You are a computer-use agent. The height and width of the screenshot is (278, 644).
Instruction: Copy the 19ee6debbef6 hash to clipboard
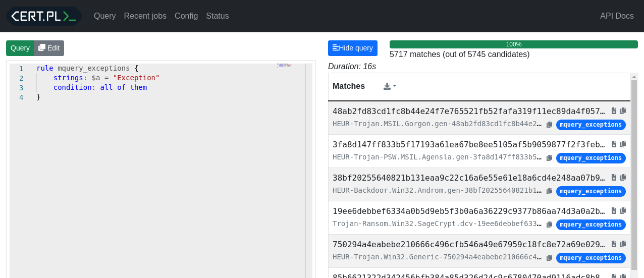coord(623,211)
